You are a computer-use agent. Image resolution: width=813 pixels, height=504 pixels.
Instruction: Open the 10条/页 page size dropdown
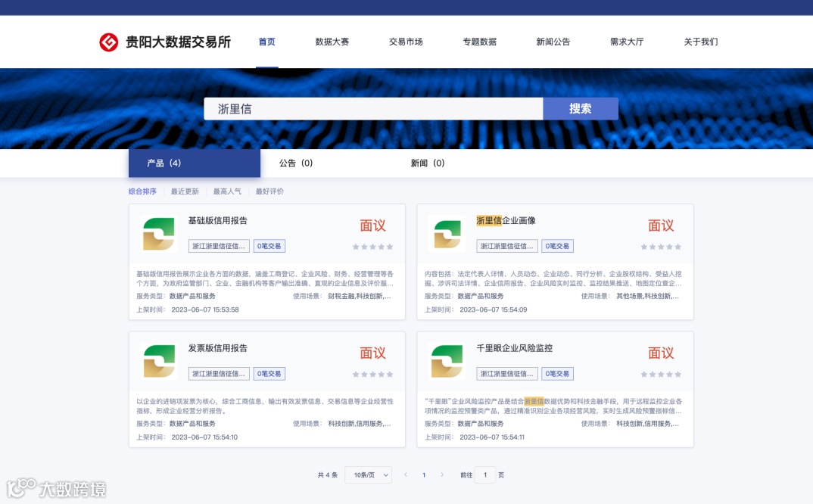point(368,475)
